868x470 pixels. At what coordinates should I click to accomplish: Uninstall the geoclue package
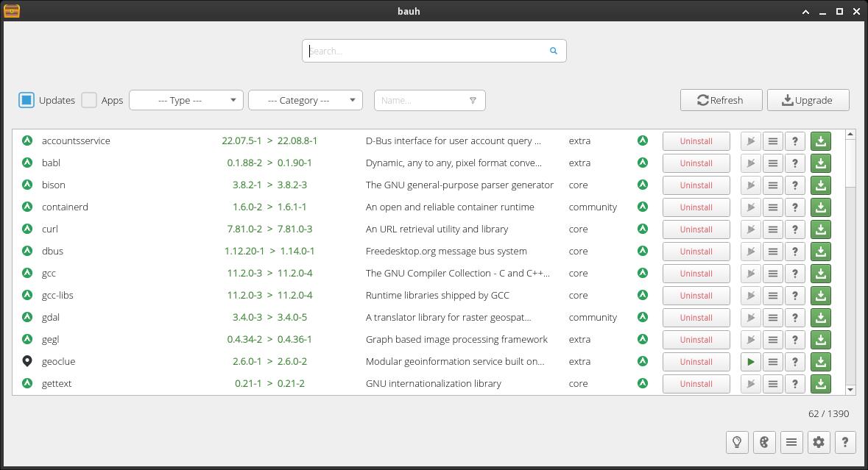point(696,362)
